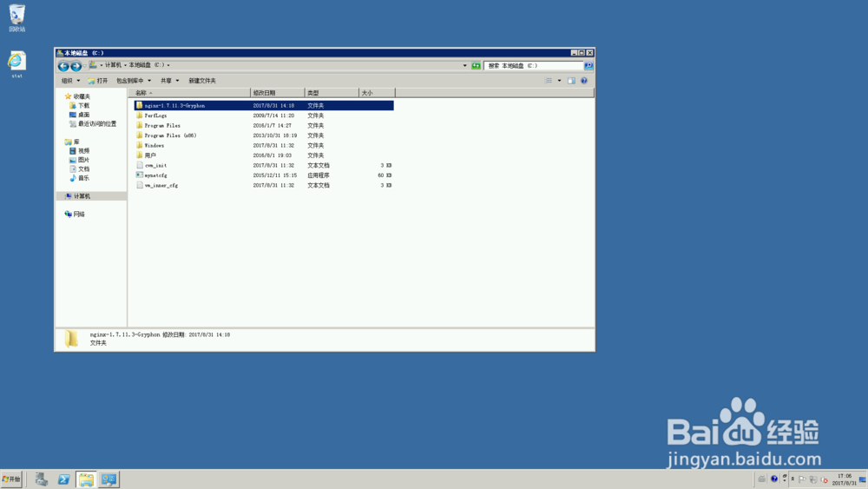
Task: Click the Control Panel taskbar button
Action: [x=109, y=479]
